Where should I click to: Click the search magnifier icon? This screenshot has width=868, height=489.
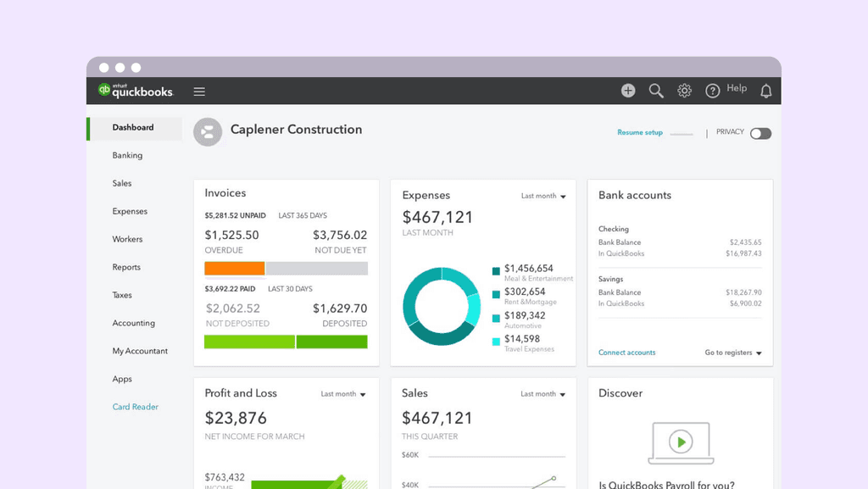tap(656, 90)
